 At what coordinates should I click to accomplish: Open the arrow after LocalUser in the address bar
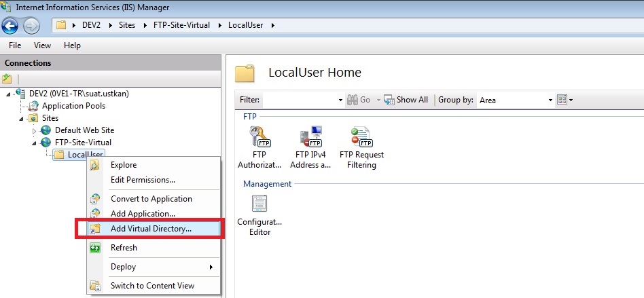(272, 25)
